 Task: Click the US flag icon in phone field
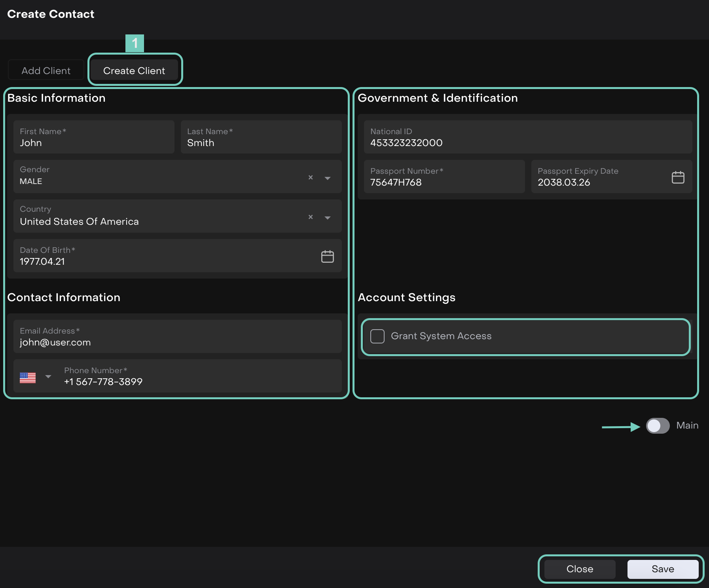pos(28,377)
